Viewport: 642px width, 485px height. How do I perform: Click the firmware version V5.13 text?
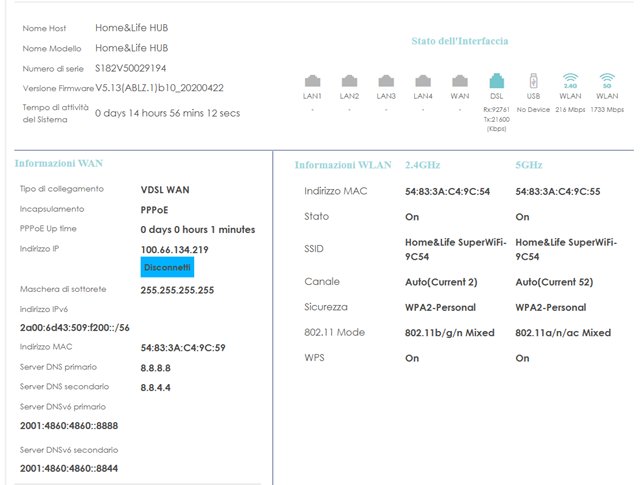tap(159, 88)
